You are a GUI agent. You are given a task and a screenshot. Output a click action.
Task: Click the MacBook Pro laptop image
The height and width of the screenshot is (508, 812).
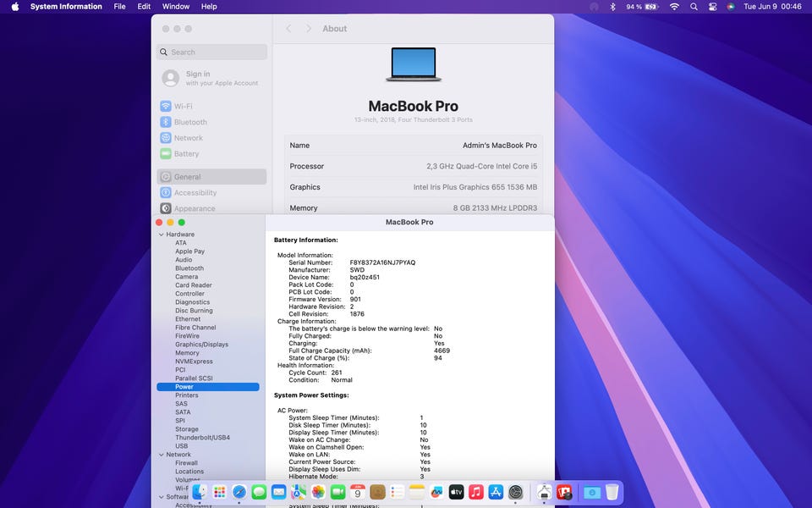pos(414,64)
